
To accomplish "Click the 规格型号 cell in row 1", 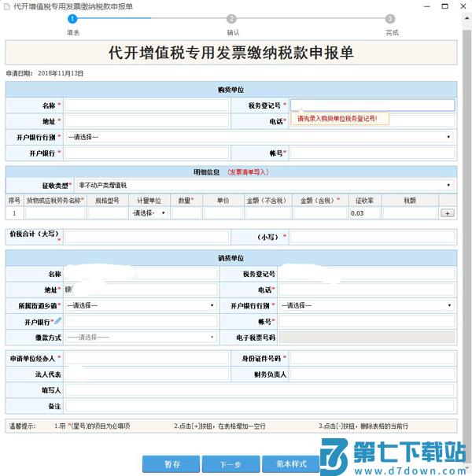I will 108,213.
